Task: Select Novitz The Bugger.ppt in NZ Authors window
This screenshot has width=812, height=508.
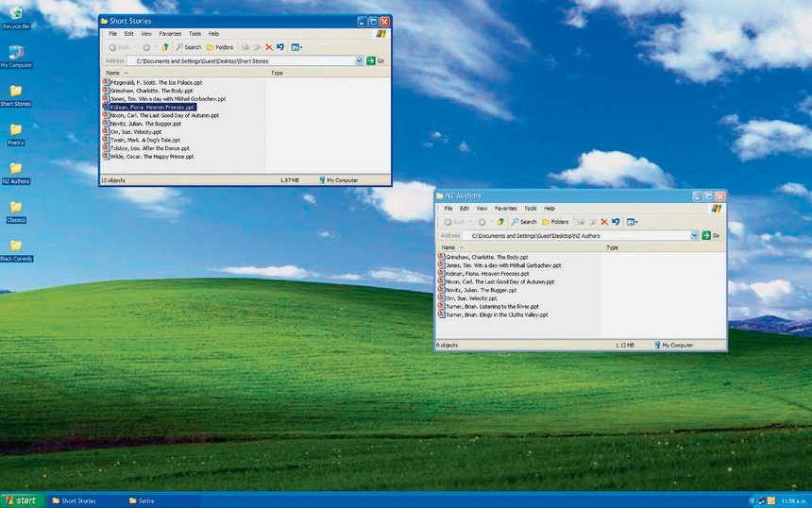Action: [477, 290]
